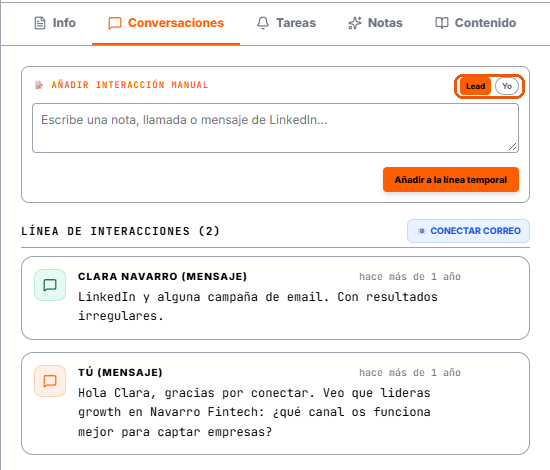Click the Tú (Mensaje) heading
Image resolution: width=550 pixels, height=470 pixels.
click(120, 372)
